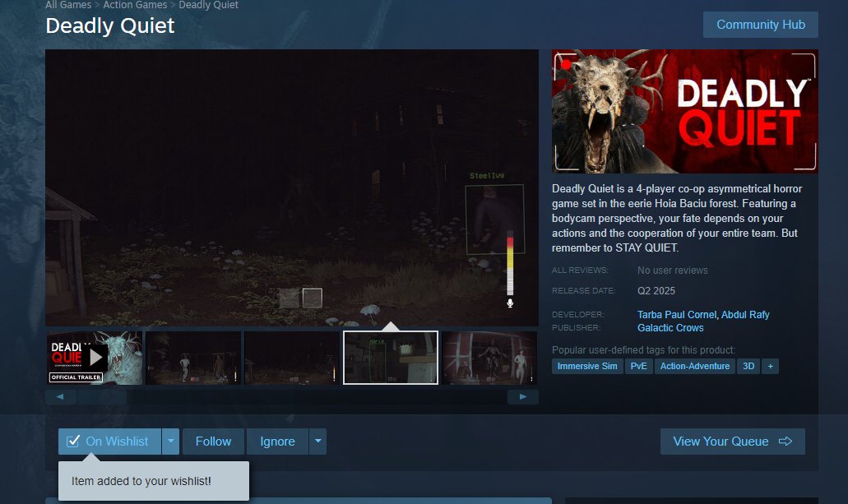Follow the Deadly Quiet game
The width and height of the screenshot is (848, 504).
(x=213, y=442)
